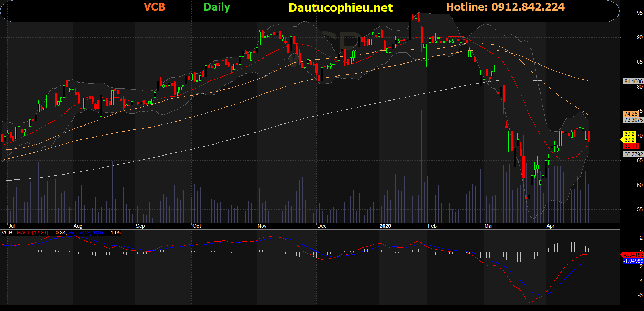Click the 55 price axis label

pos(639,209)
